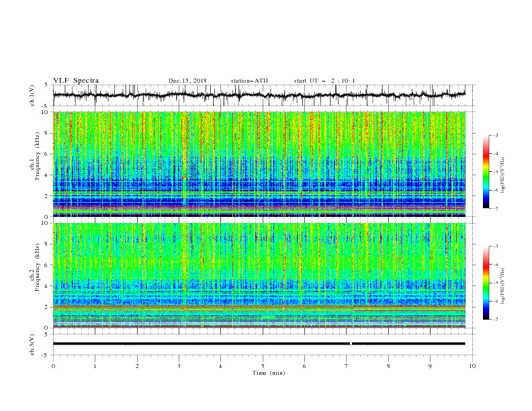Click the 'station=ATH' header label
Screen dimensions: 532x411
[x=249, y=81]
